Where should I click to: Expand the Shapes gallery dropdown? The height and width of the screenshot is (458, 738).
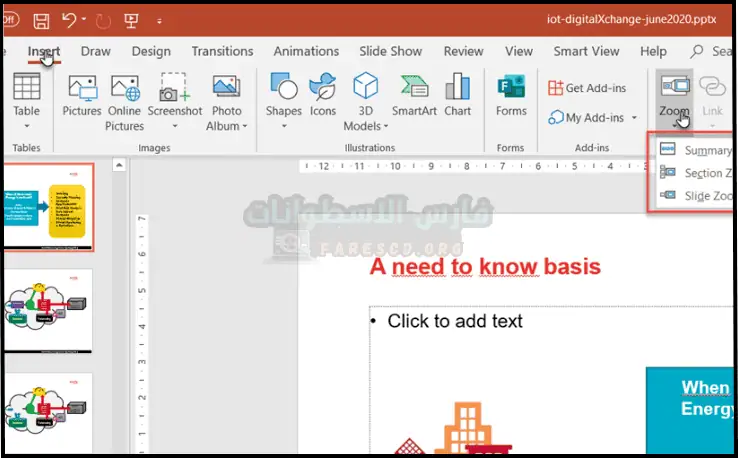[283, 126]
